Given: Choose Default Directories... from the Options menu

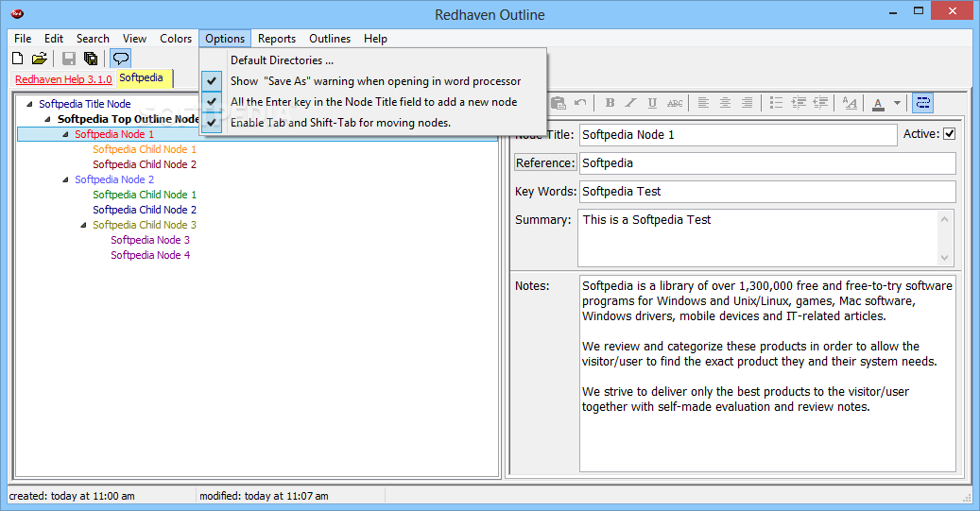Looking at the screenshot, I should pos(373,60).
